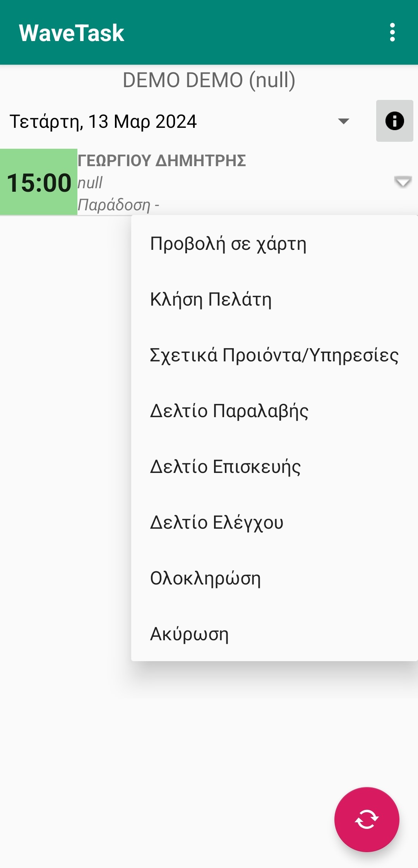
Task: Open Δελτίο Ελέγχου menu item
Action: pos(217,523)
